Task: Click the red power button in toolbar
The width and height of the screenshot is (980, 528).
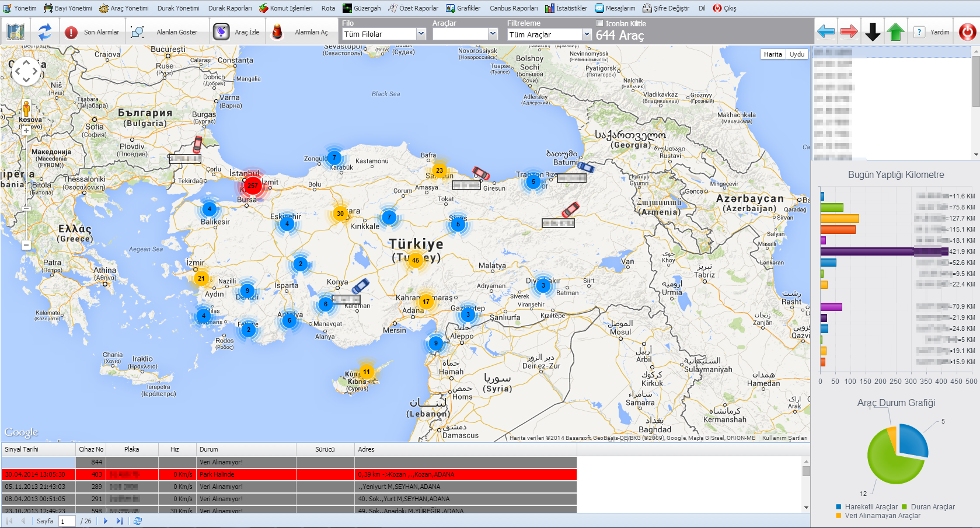Action: pyautogui.click(x=967, y=32)
